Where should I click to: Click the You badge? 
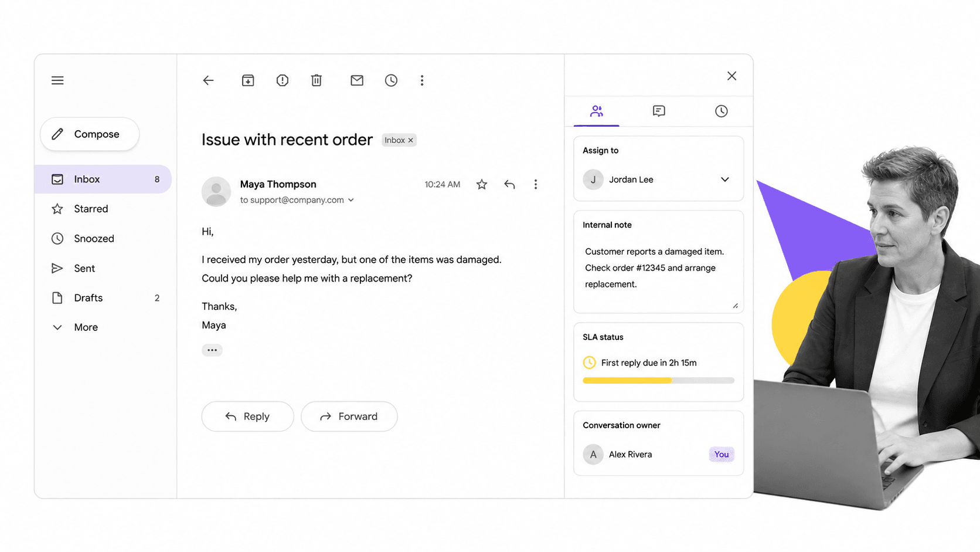(722, 454)
